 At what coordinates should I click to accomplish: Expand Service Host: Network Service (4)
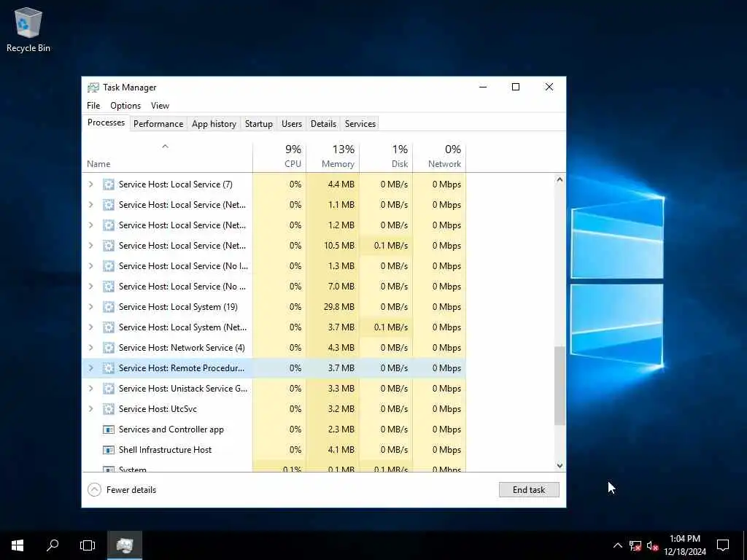click(91, 348)
